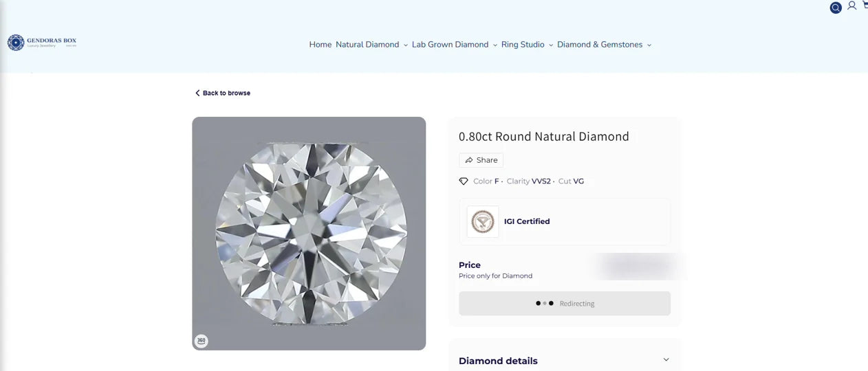The width and height of the screenshot is (868, 371).
Task: Expand the Ring Studio dropdown chevron
Action: (x=551, y=45)
